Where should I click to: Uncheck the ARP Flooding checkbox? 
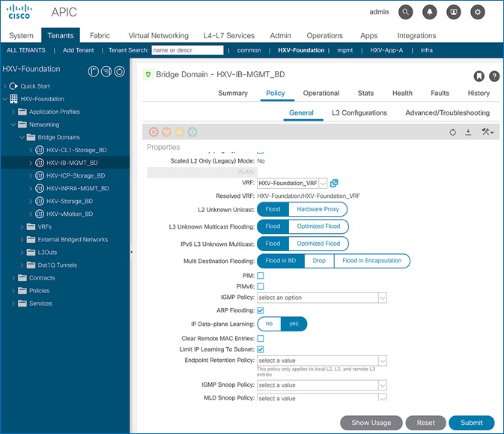tap(261, 310)
